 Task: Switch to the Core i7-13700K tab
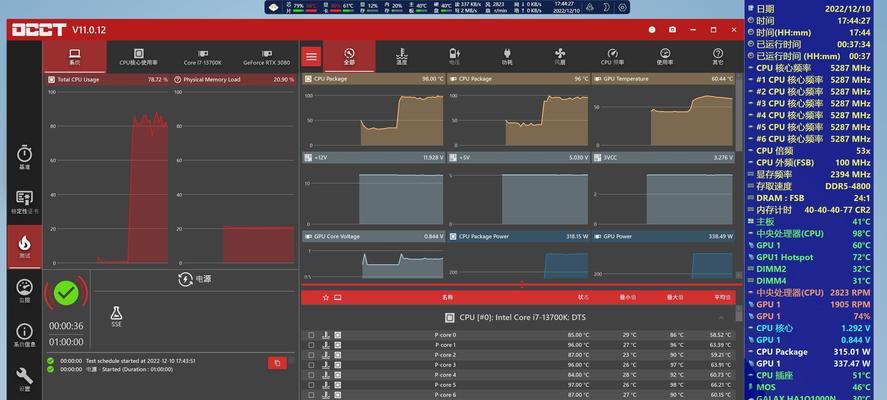(202, 56)
